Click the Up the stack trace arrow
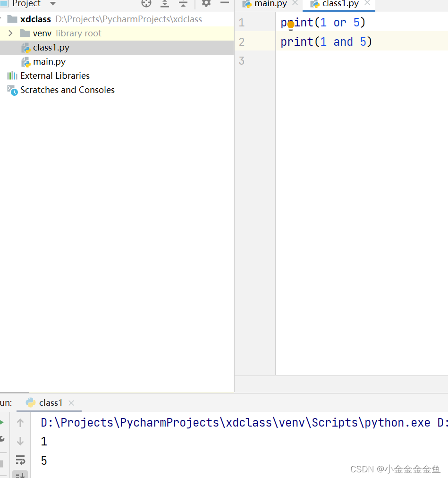This screenshot has height=478, width=448. 20,422
